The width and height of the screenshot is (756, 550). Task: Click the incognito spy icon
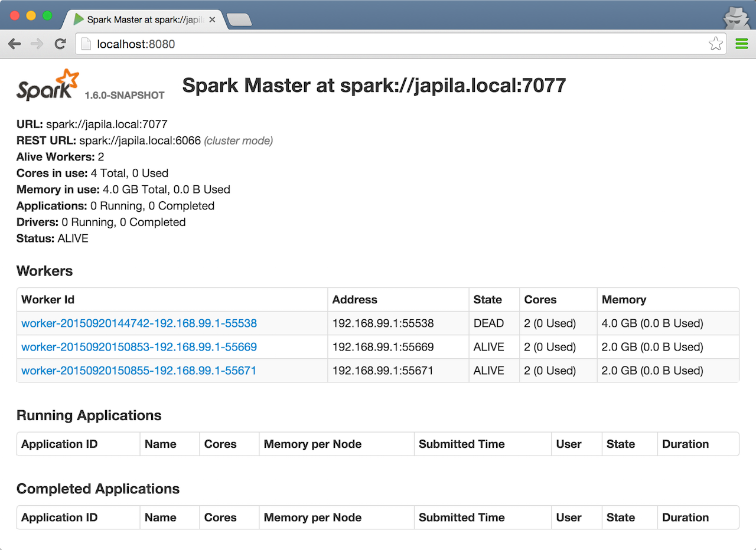(736, 17)
